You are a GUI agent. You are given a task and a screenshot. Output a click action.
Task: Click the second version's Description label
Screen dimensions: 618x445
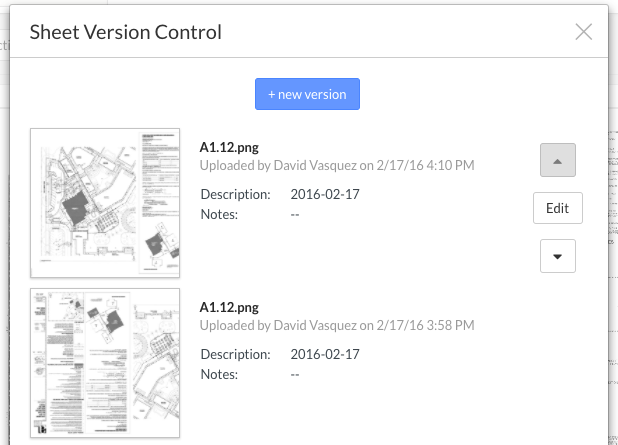pyautogui.click(x=235, y=355)
